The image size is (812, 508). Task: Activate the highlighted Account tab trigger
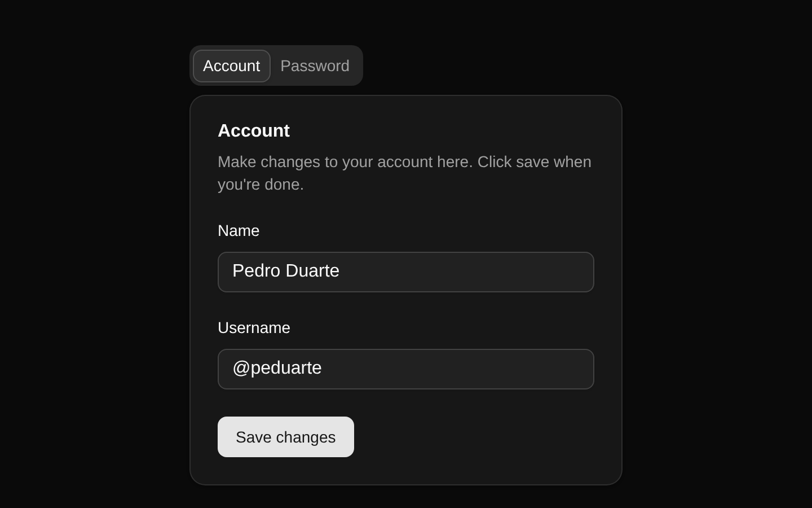(232, 66)
